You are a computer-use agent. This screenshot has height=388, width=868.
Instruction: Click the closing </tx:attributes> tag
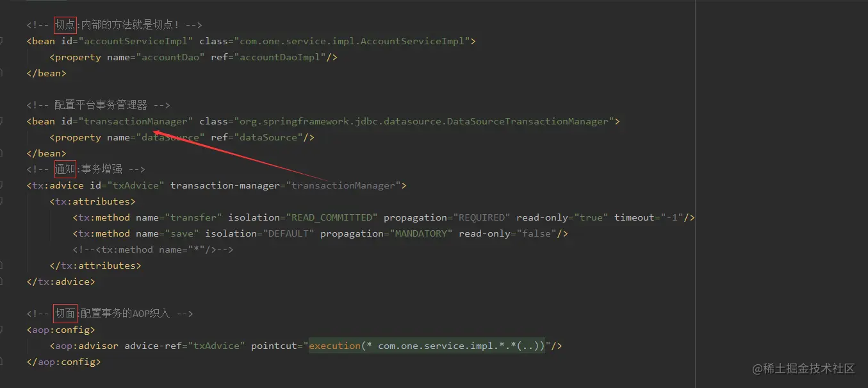coord(95,266)
